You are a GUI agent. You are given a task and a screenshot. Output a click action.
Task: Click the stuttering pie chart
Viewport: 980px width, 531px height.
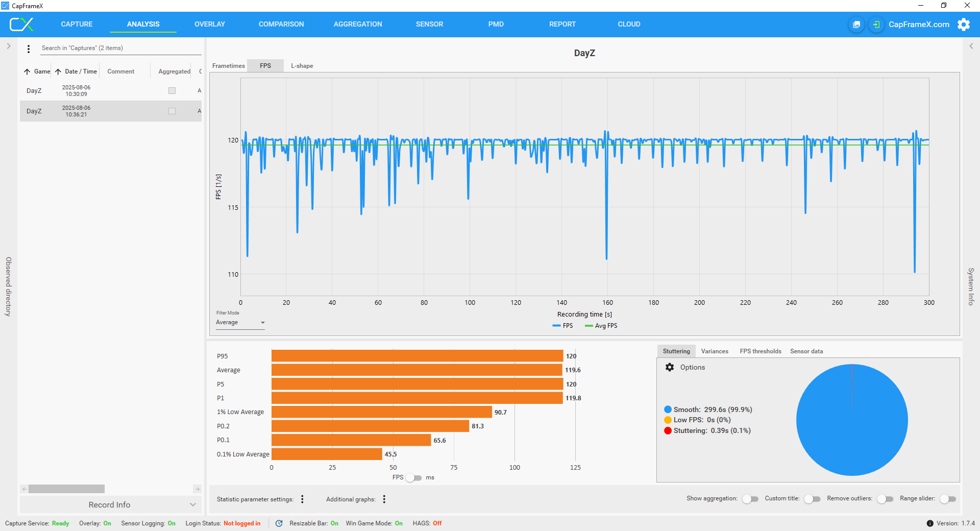tap(852, 420)
